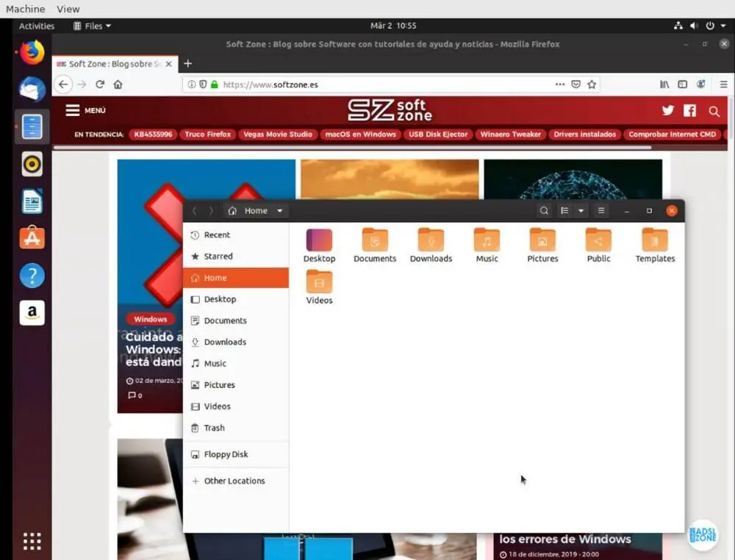This screenshot has height=560, width=735.
Task: Open the Downloads folder icon
Action: point(431,245)
